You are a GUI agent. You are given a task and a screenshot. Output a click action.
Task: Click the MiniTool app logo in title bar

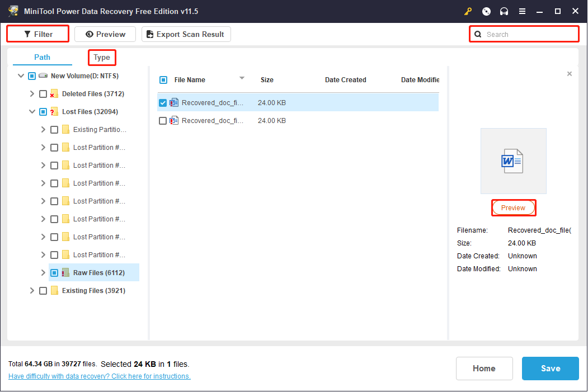coord(13,11)
